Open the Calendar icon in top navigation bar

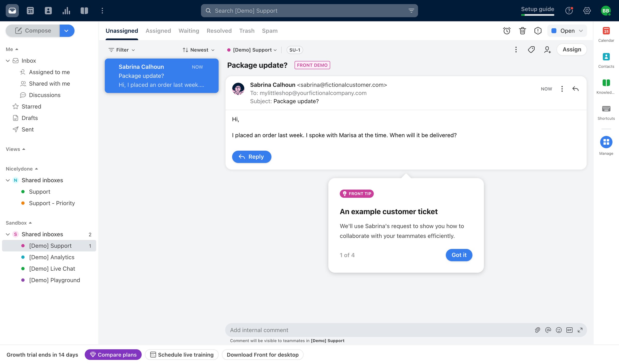[x=30, y=11]
